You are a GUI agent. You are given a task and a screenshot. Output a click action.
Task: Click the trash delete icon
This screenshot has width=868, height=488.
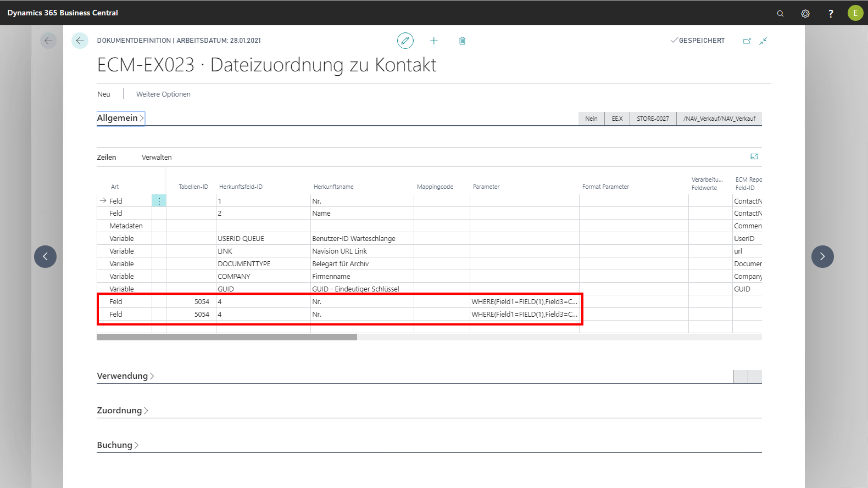pos(462,41)
